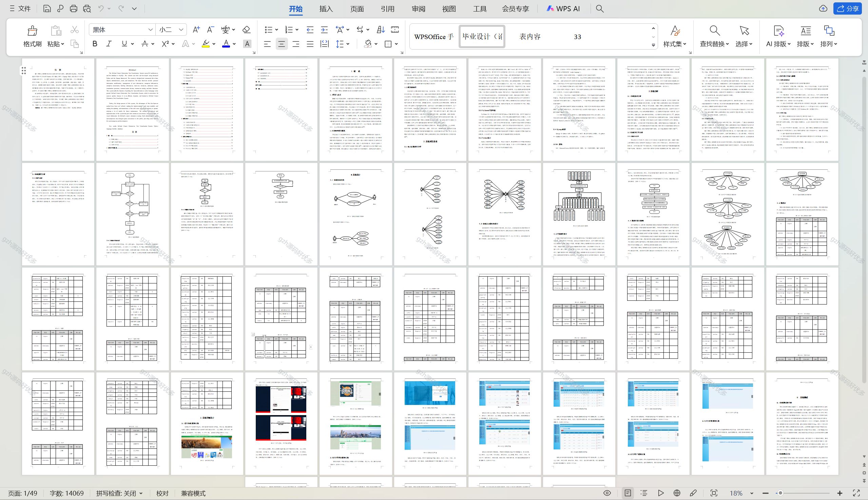
Task: Click the print icon in the title bar
Action: tap(73, 8)
